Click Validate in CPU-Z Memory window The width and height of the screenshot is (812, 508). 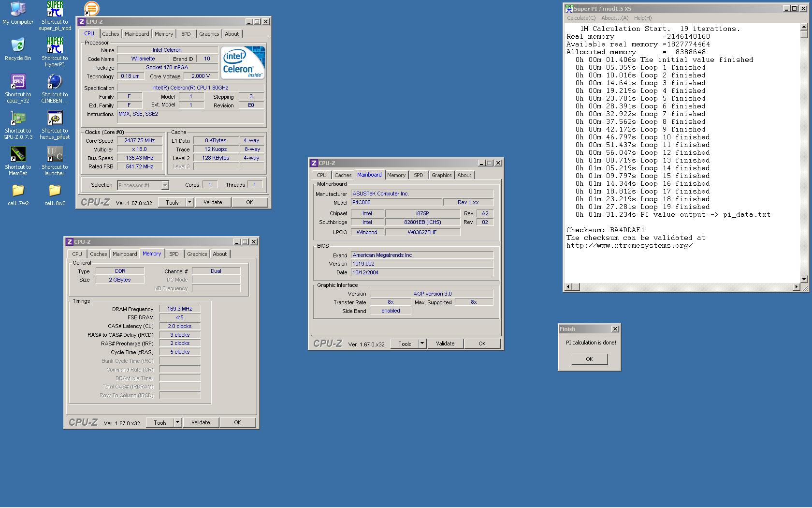[x=201, y=422]
